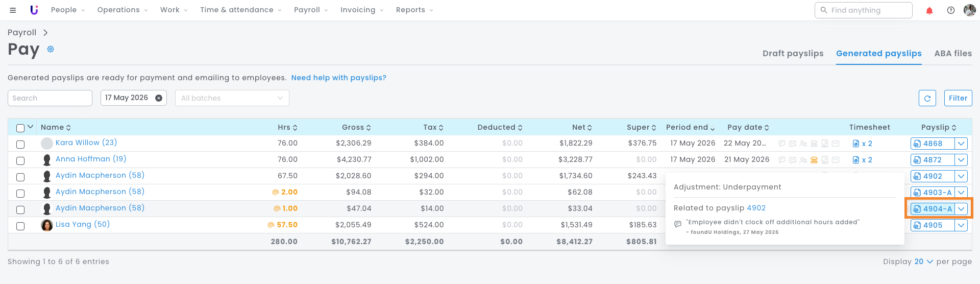980x284 pixels.
Task: Click the Pay settings gear icon
Action: pos(51,49)
